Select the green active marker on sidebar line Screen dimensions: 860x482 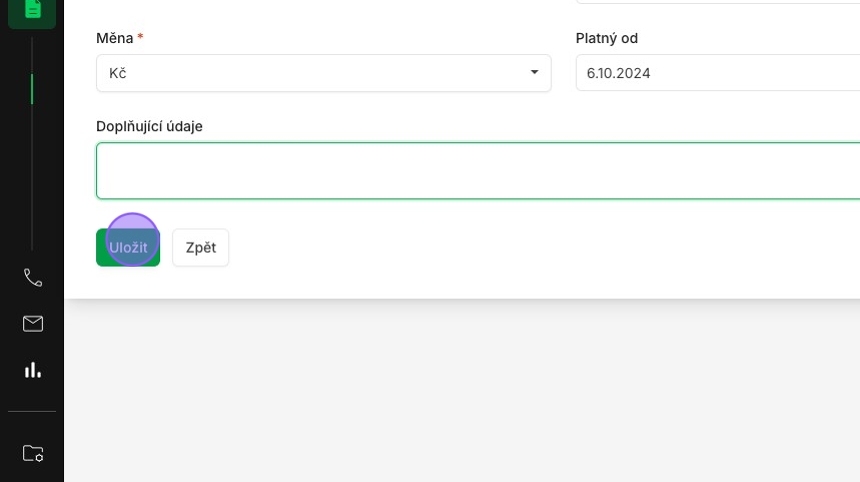(x=32, y=89)
